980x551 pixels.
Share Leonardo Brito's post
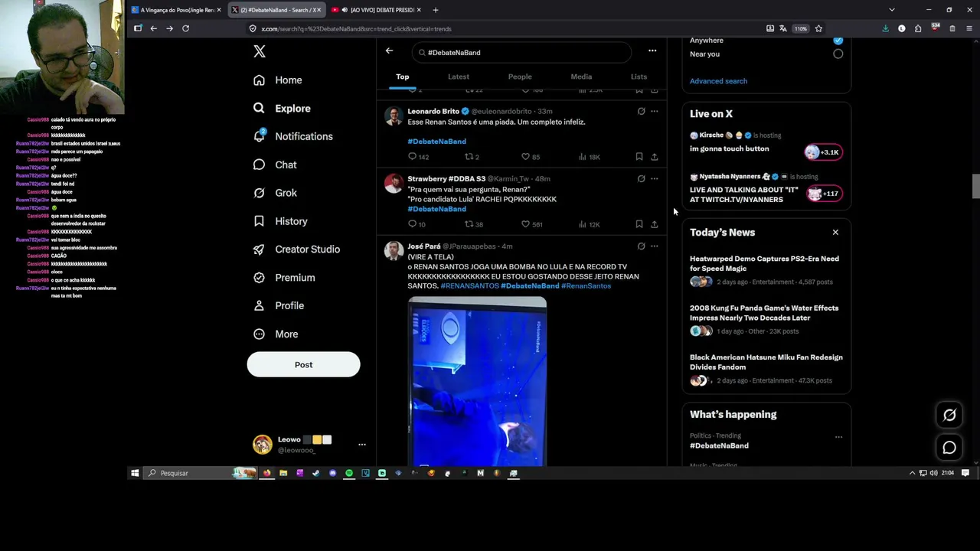tap(655, 157)
